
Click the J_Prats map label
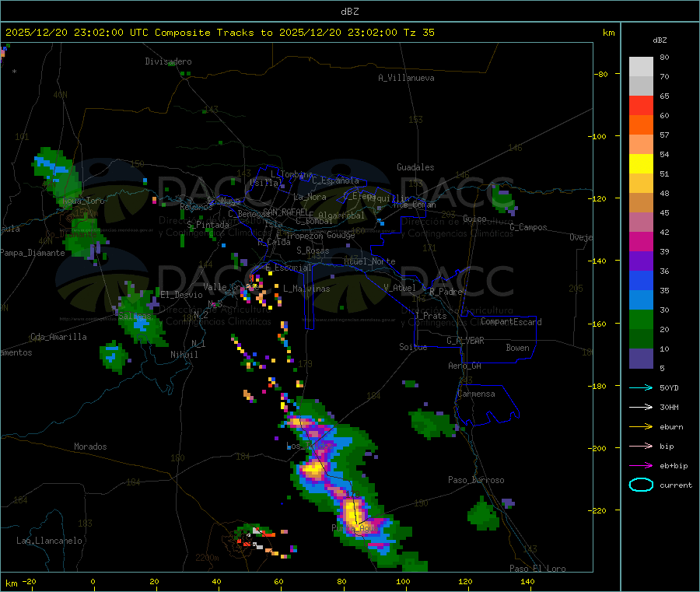click(431, 316)
